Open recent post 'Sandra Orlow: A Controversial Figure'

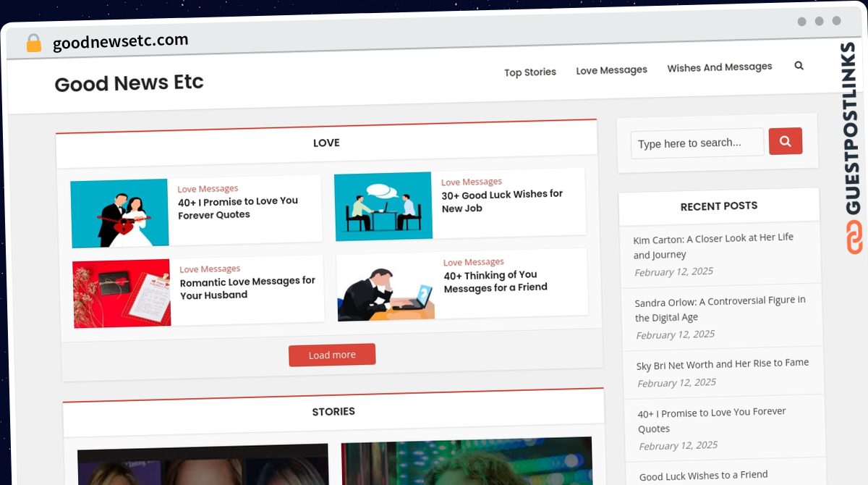click(x=720, y=308)
